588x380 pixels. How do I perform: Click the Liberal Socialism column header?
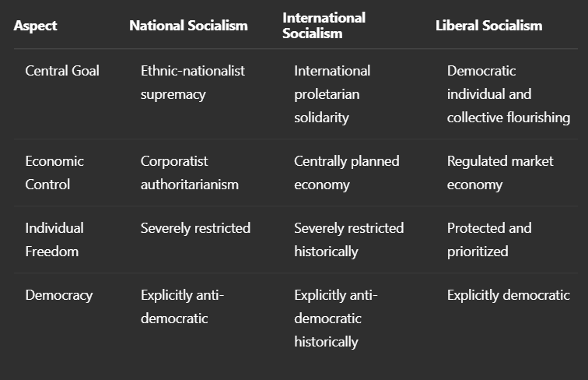pyautogui.click(x=488, y=26)
